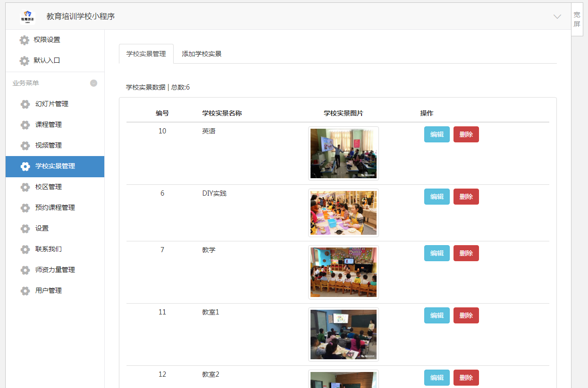Click the gear icon beside 幻灯片管理
This screenshot has height=388, width=588.
[x=25, y=104]
